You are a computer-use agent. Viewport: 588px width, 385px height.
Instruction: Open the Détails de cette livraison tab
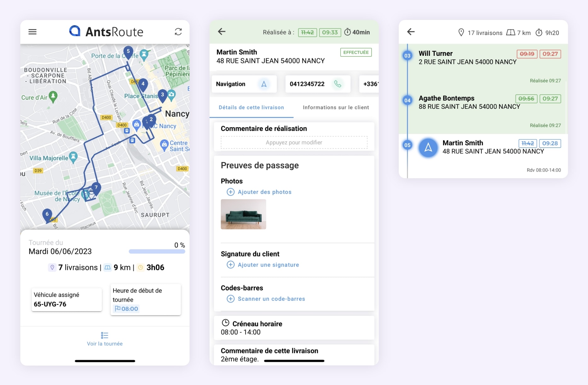251,108
